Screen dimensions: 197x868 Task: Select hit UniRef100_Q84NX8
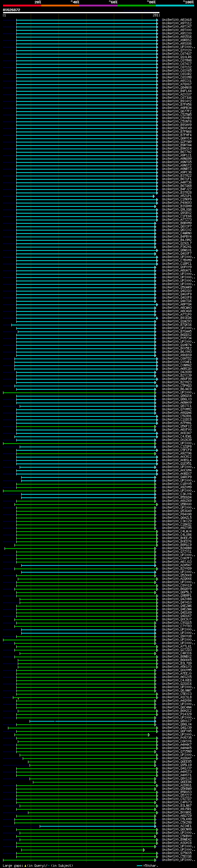pos(177,88)
